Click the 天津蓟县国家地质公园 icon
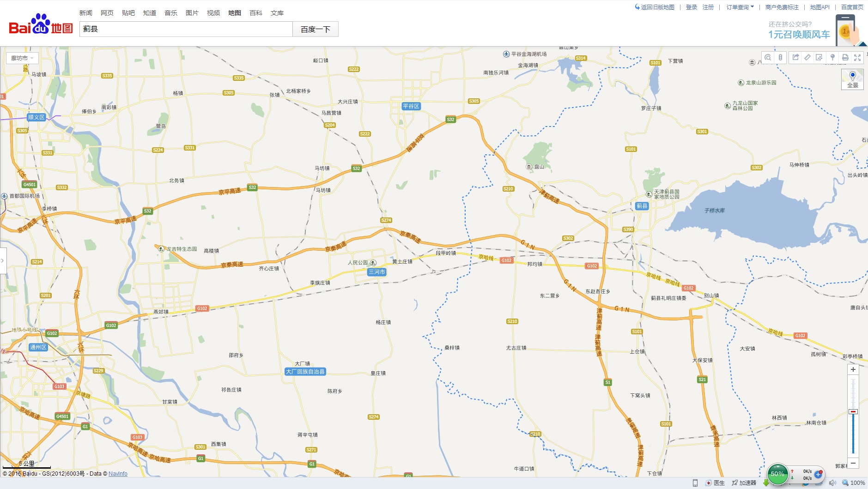The width and height of the screenshot is (868, 489). pos(649,194)
